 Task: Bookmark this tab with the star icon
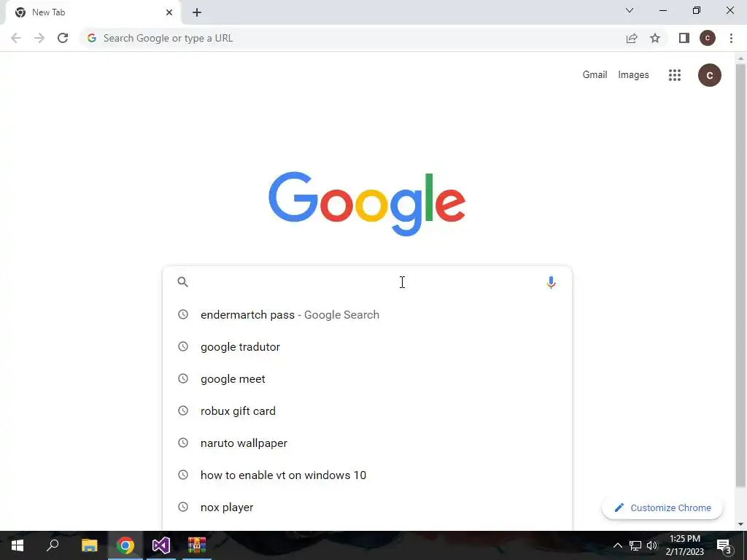coord(655,38)
